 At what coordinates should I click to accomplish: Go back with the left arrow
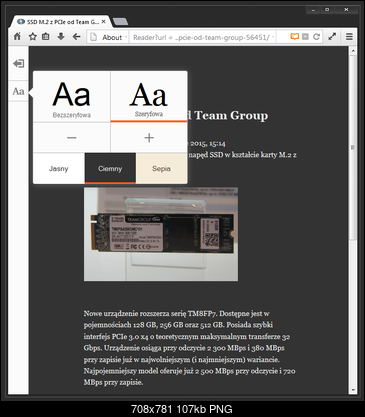pyautogui.click(x=77, y=37)
